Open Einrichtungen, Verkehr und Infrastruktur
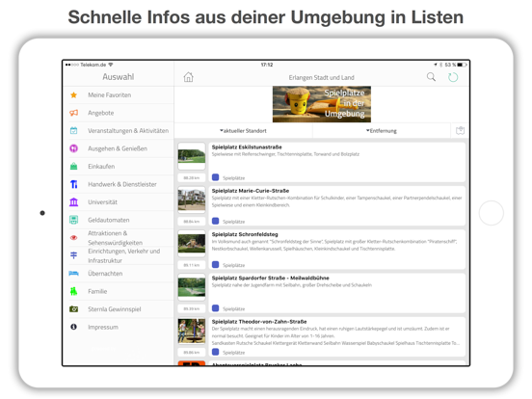The image size is (532, 399). point(119,255)
